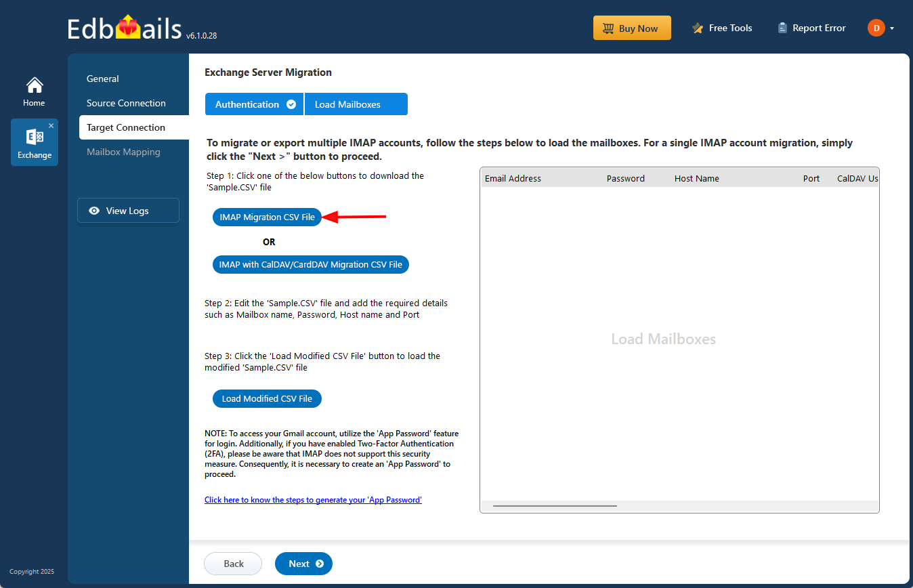Click the orange D user avatar
This screenshot has width=913, height=588.
[876, 28]
